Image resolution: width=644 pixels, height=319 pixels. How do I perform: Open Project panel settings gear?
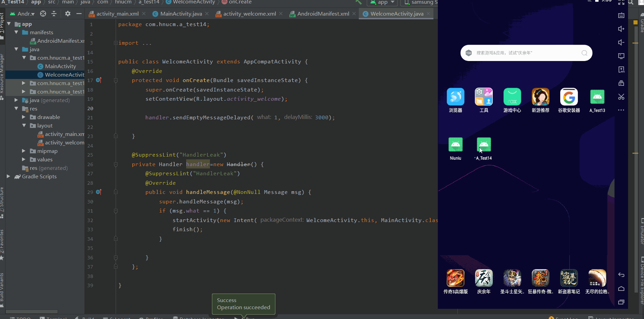point(68,14)
